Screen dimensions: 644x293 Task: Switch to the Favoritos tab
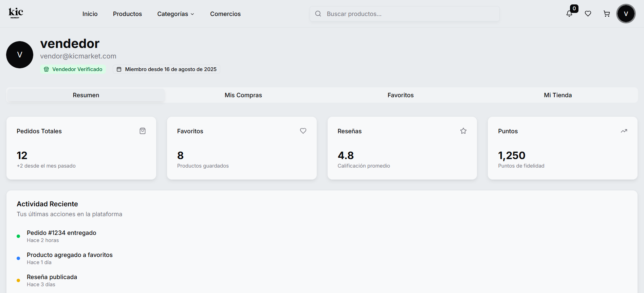401,95
